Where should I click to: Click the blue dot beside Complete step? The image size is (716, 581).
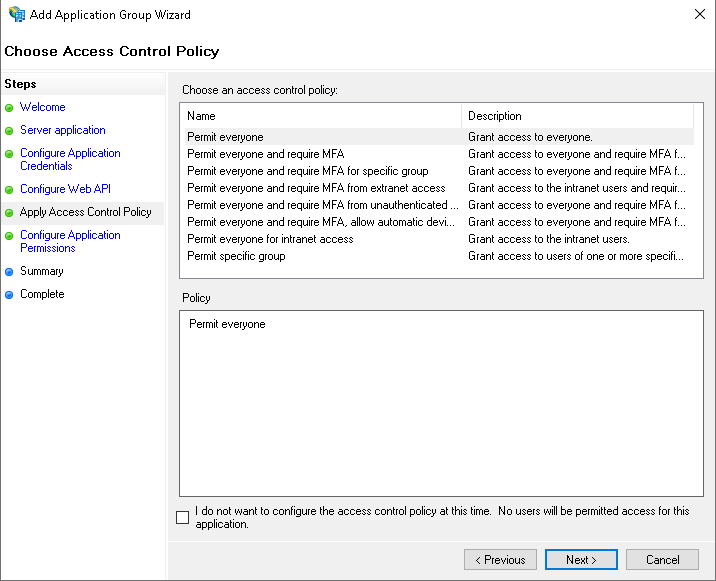pos(9,295)
